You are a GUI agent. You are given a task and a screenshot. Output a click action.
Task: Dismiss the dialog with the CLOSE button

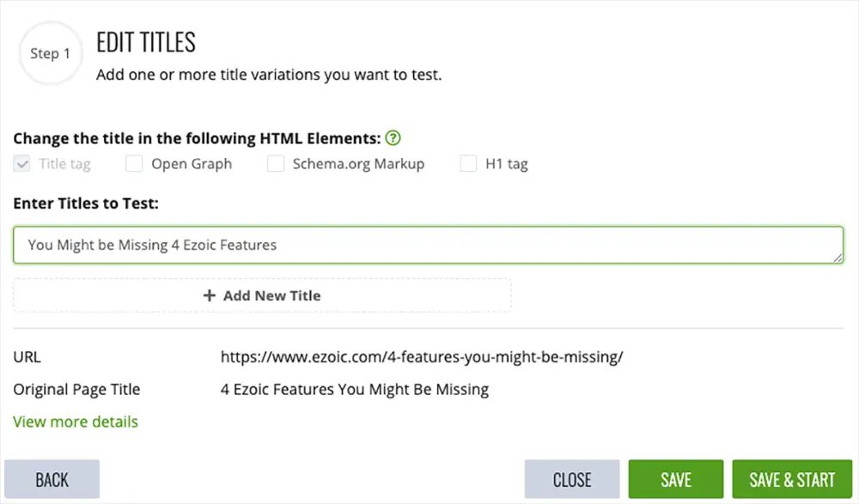572,479
